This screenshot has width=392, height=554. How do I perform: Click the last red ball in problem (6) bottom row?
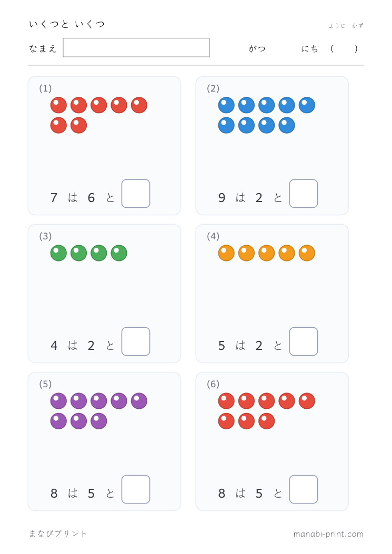267,421
